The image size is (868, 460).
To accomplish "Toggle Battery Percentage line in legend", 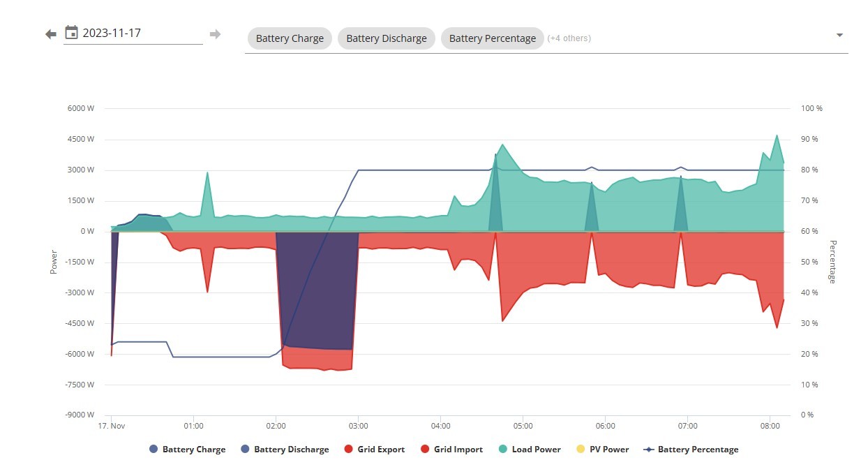I will click(691, 450).
